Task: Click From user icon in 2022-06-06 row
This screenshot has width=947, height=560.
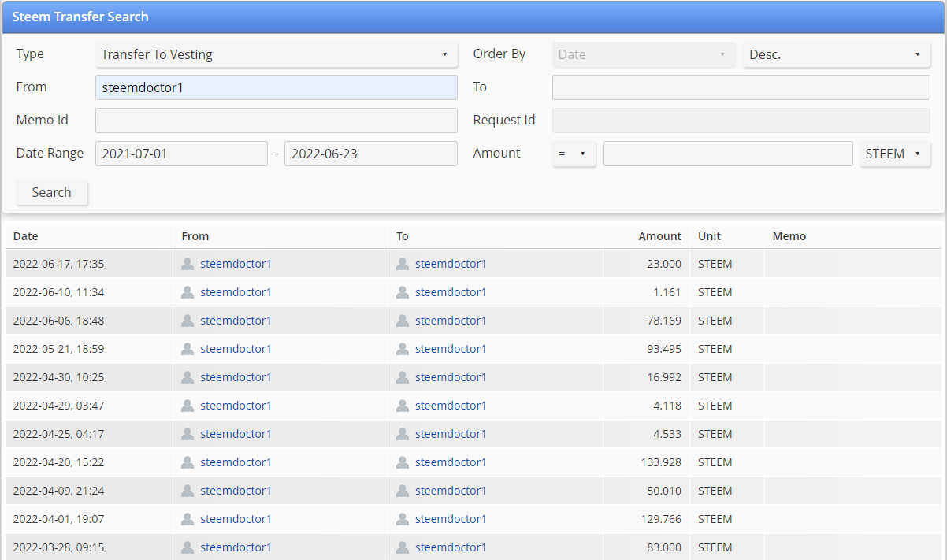Action: tap(188, 321)
